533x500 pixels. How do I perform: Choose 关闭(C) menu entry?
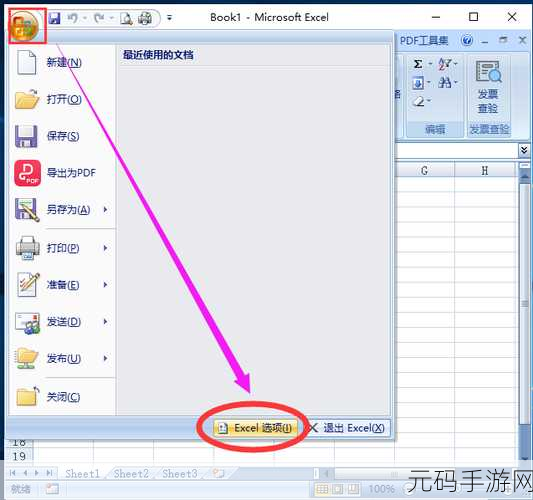point(63,397)
